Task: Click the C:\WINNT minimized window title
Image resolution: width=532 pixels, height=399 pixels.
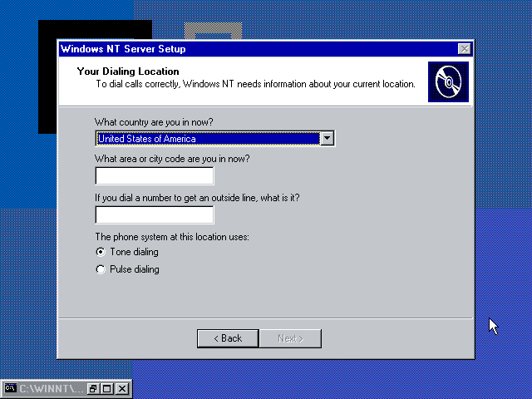Action: [51, 388]
